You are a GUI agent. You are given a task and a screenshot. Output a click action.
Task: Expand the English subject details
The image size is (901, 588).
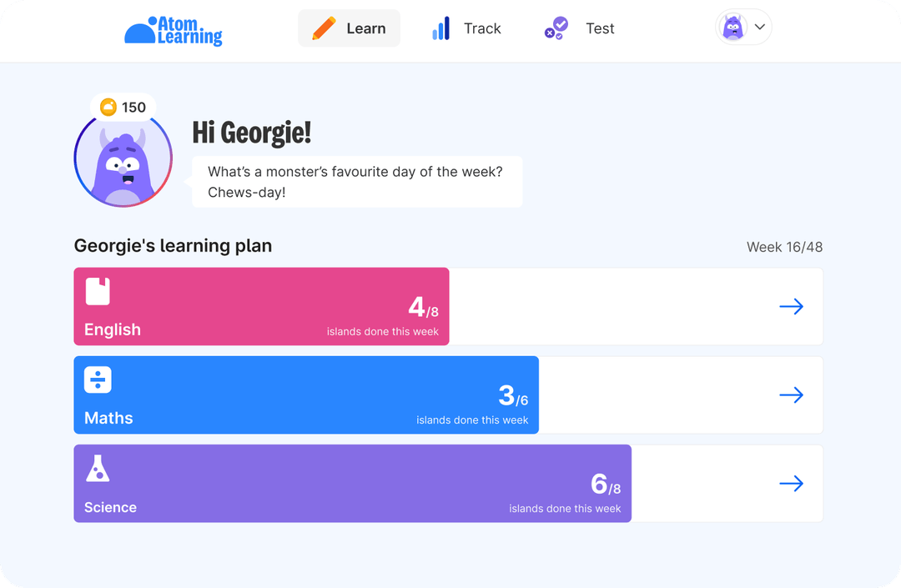791,306
